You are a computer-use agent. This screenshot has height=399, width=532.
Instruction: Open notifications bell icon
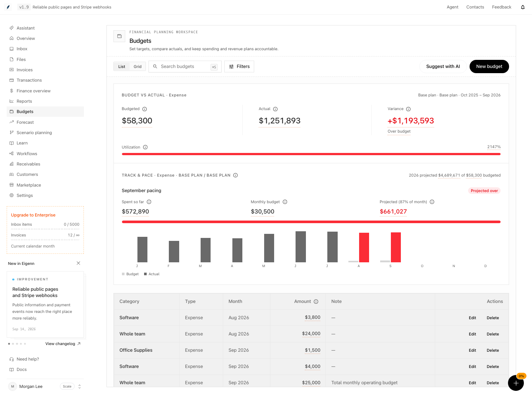pos(523,7)
